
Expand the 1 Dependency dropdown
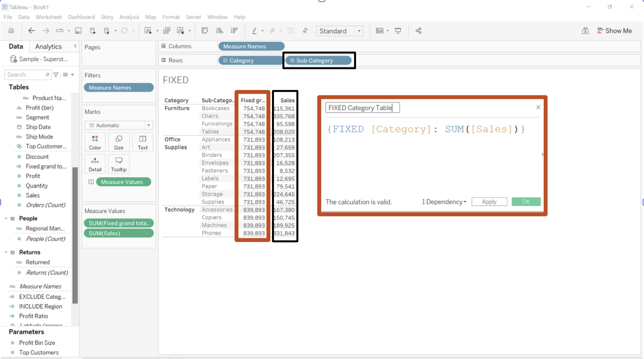444,202
